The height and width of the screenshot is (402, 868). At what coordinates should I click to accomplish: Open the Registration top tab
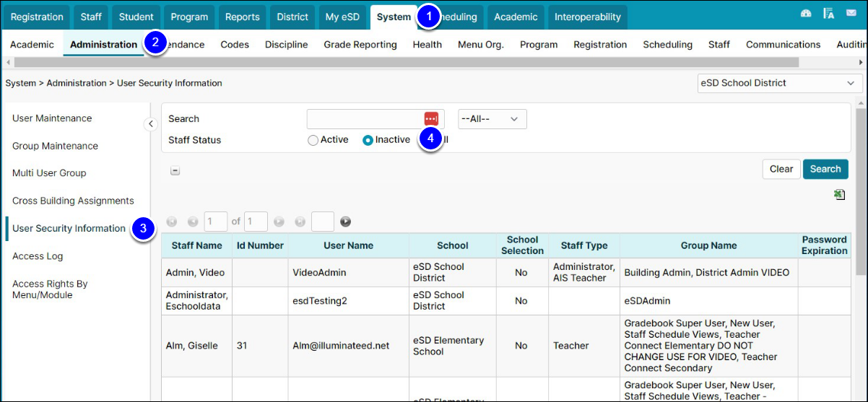pos(38,17)
